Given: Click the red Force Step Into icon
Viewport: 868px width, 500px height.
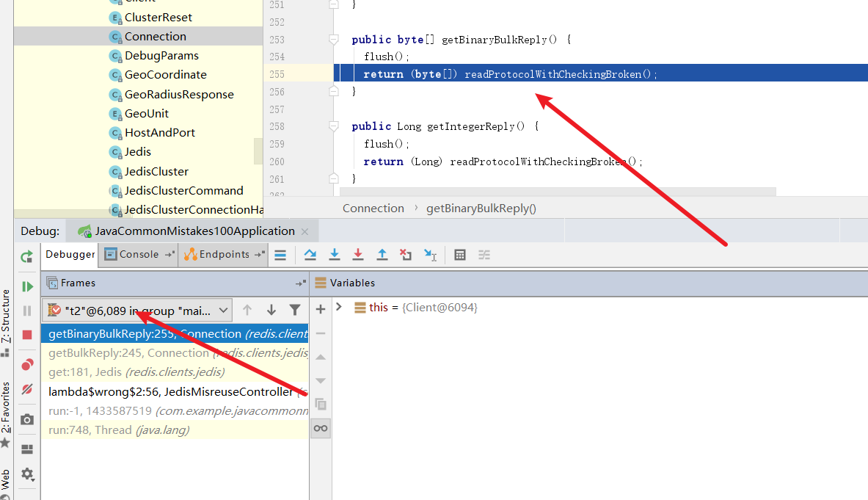Looking at the screenshot, I should [358, 255].
